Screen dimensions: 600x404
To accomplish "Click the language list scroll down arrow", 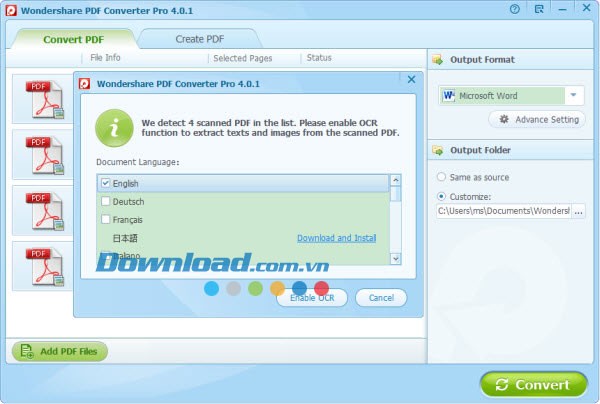I will pos(396,259).
